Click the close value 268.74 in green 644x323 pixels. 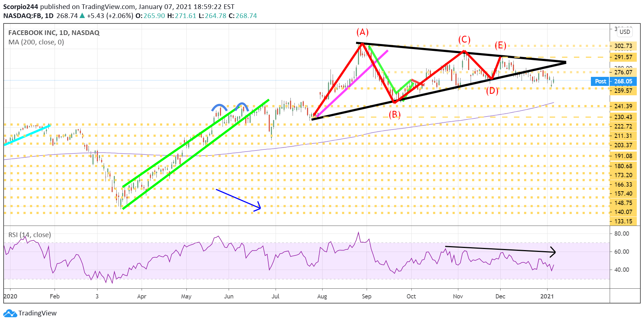click(246, 16)
